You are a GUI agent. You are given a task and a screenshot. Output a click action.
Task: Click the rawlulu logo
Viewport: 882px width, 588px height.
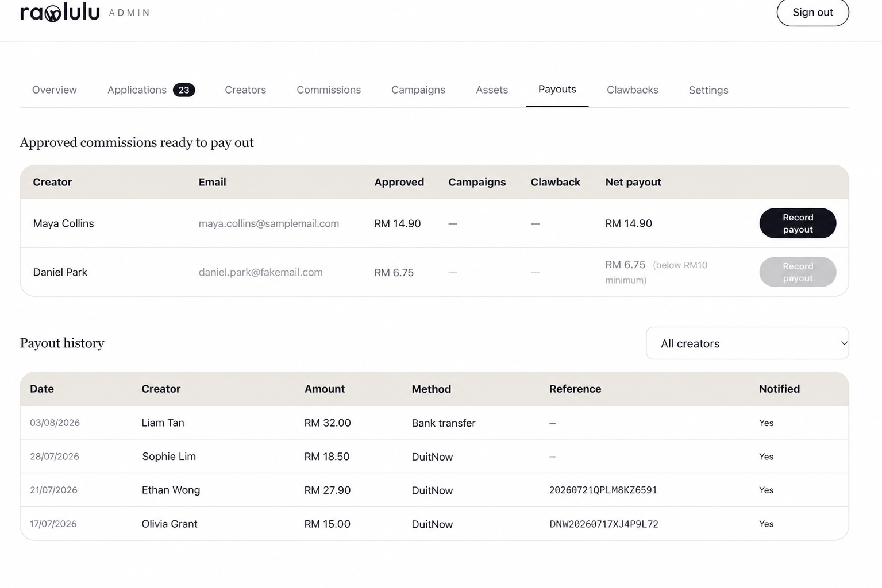click(x=60, y=12)
